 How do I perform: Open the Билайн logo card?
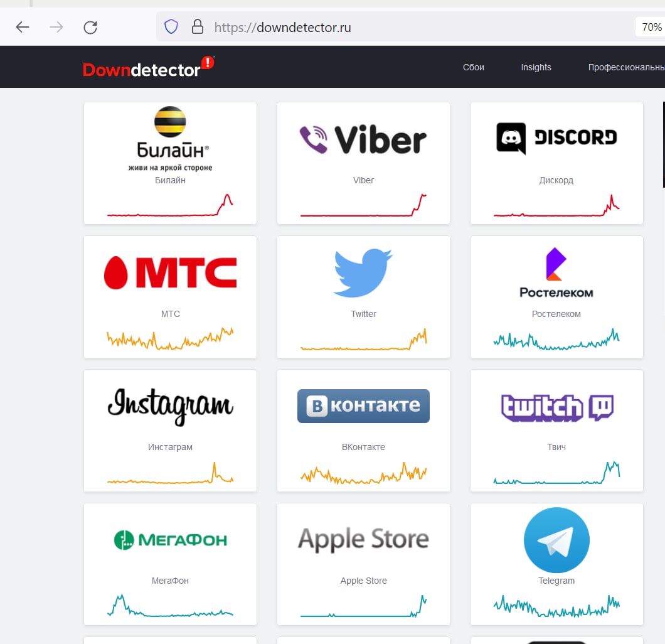pos(170,139)
